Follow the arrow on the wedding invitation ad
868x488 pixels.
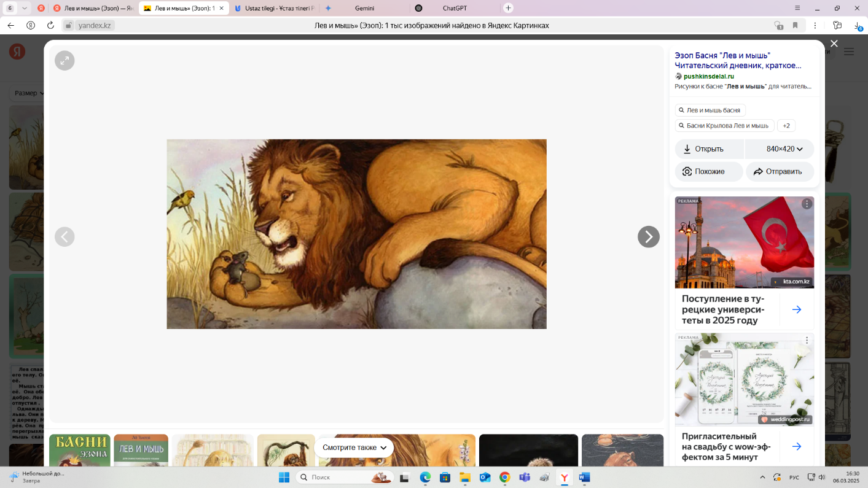(797, 446)
